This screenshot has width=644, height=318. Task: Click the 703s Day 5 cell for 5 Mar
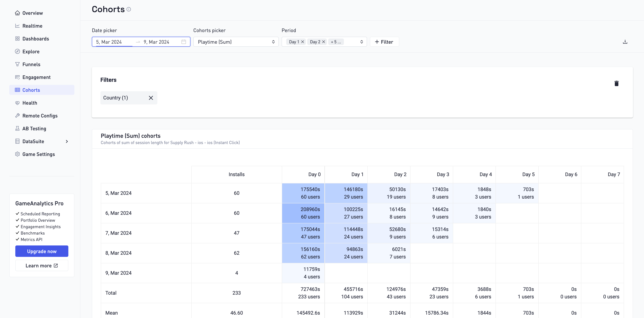(x=517, y=193)
